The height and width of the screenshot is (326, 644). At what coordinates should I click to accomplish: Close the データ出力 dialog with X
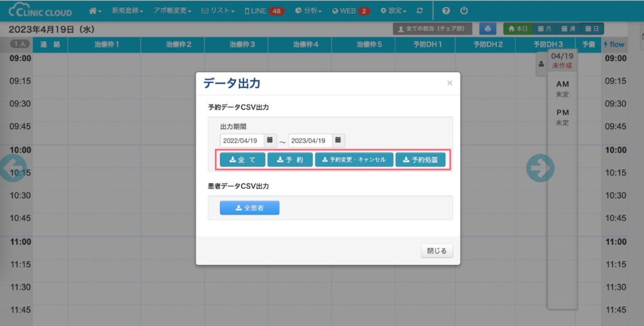point(450,83)
